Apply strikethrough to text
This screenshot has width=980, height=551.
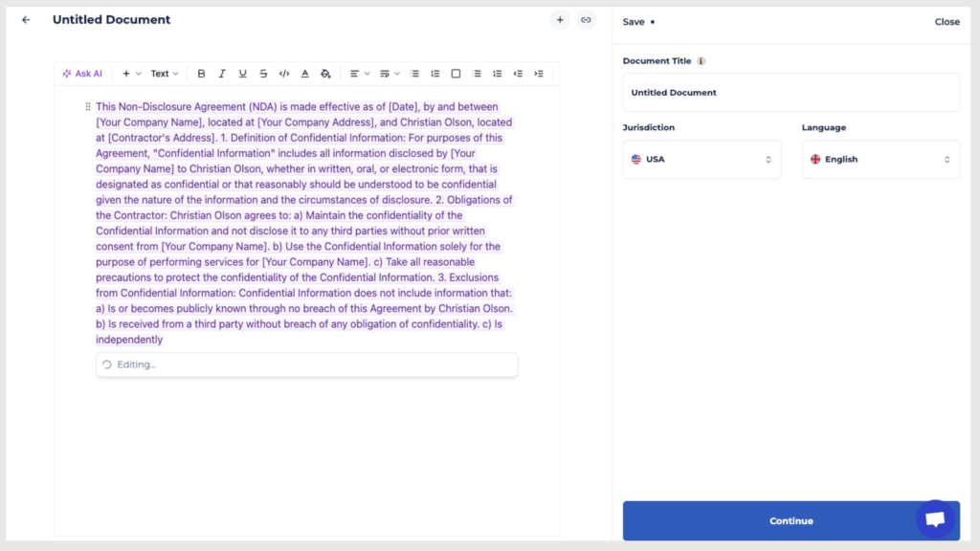click(x=263, y=74)
